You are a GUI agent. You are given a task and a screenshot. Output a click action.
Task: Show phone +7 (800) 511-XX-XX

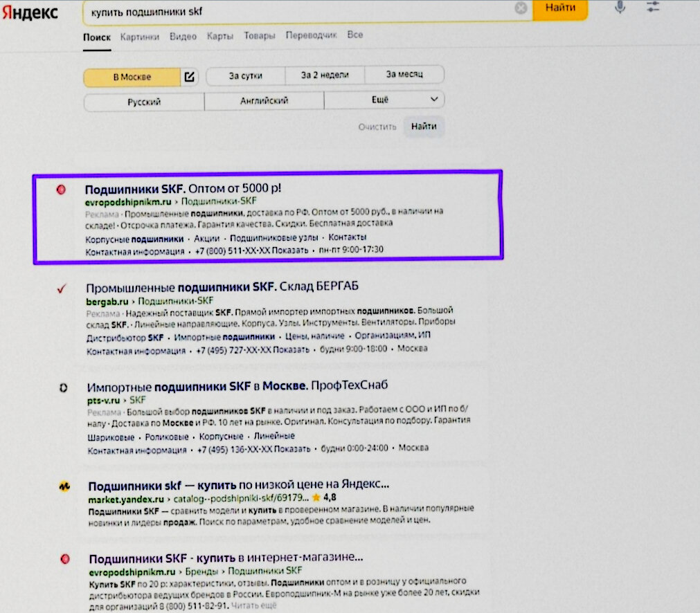pos(252,250)
